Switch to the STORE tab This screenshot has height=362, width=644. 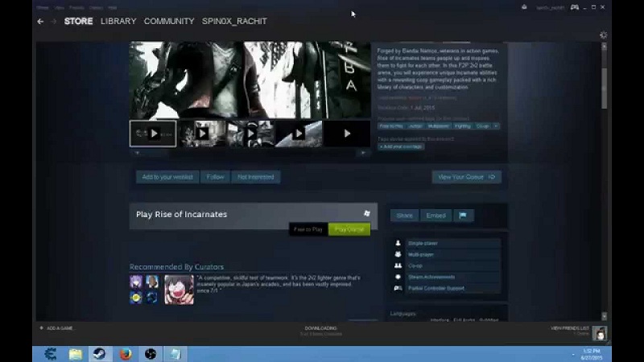[x=78, y=22]
